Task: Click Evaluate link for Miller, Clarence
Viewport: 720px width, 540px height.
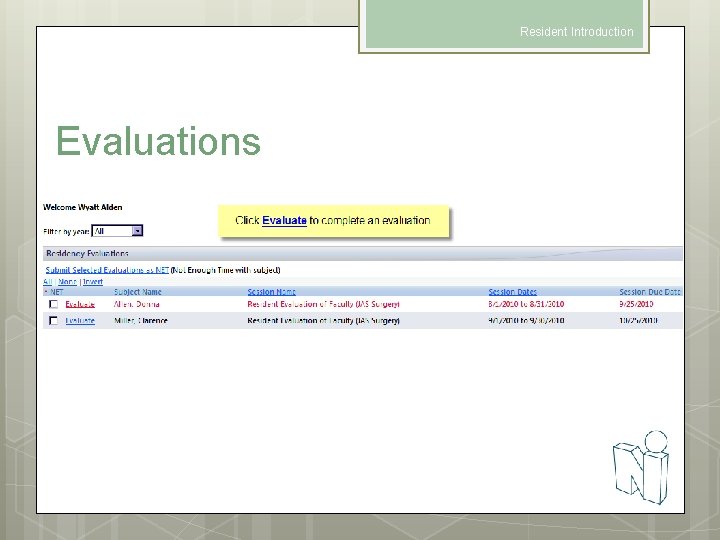Action: coord(80,321)
